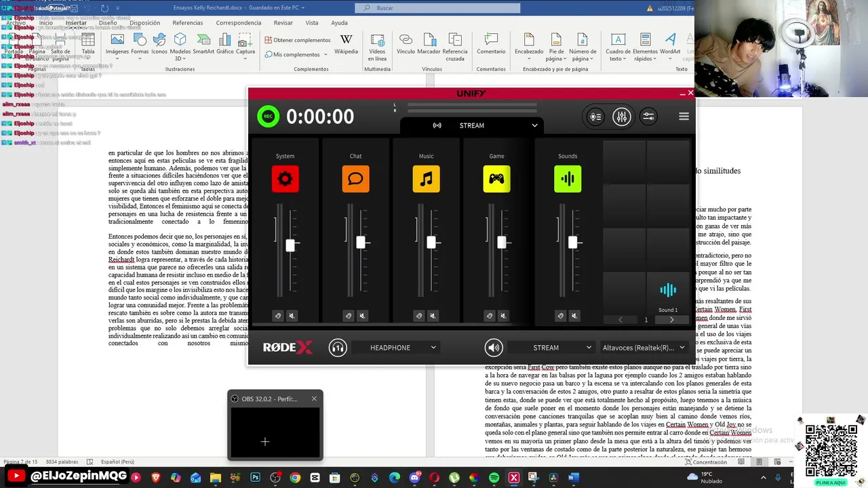Click the OBS preview add plus button
This screenshot has height=488, width=868.
coord(265,441)
